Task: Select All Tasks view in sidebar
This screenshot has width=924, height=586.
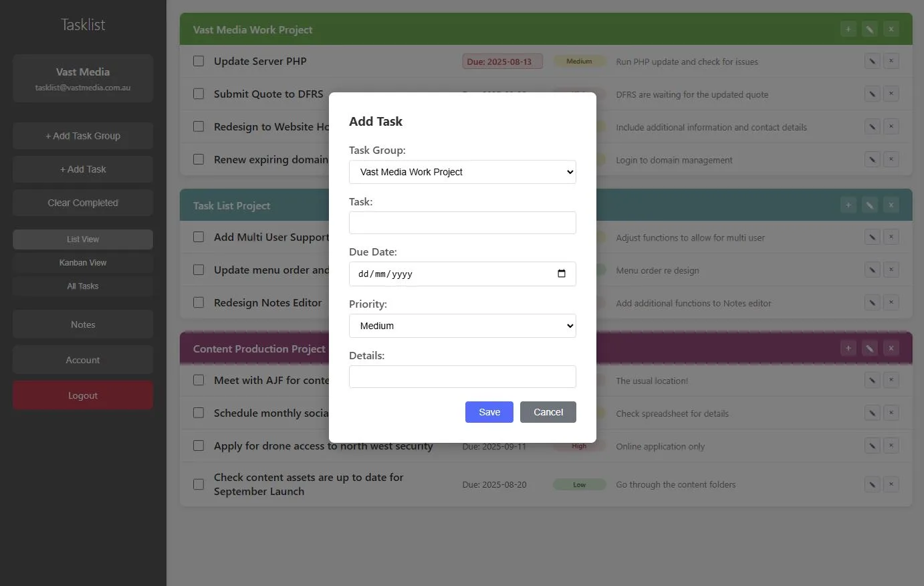Action: tap(83, 286)
